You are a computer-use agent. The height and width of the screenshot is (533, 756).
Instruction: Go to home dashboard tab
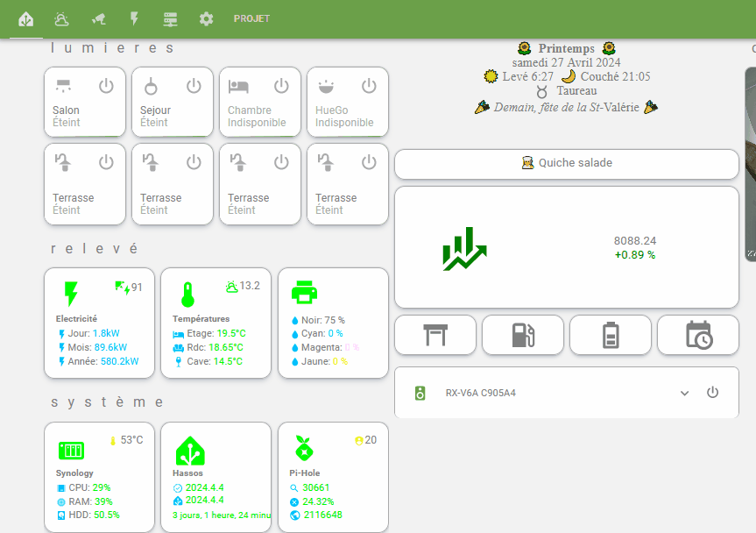pos(25,18)
